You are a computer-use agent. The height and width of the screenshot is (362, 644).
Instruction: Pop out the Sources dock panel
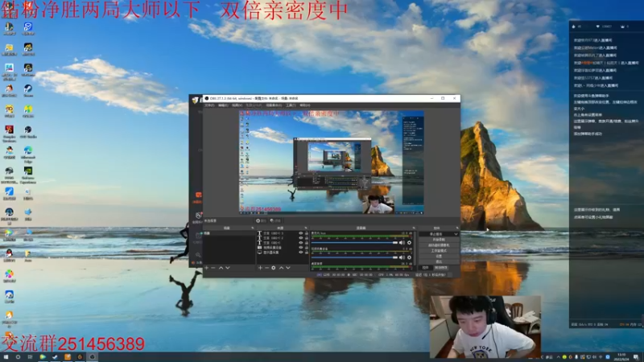click(x=306, y=228)
